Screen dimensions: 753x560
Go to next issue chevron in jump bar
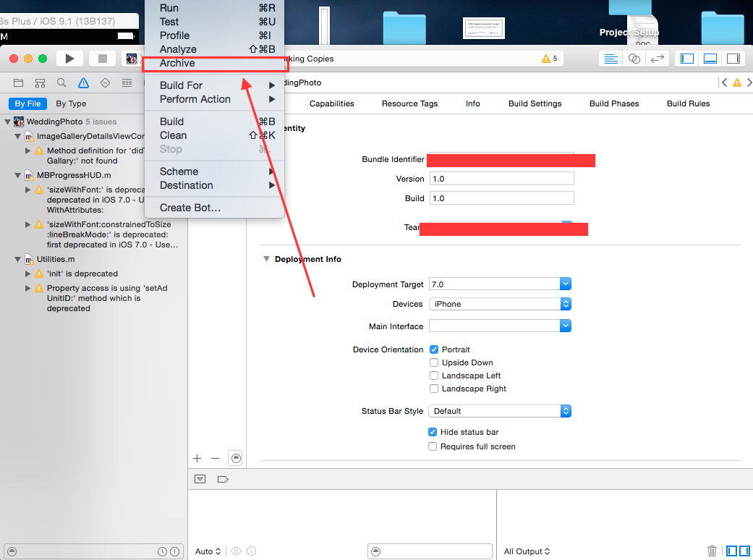pos(749,82)
